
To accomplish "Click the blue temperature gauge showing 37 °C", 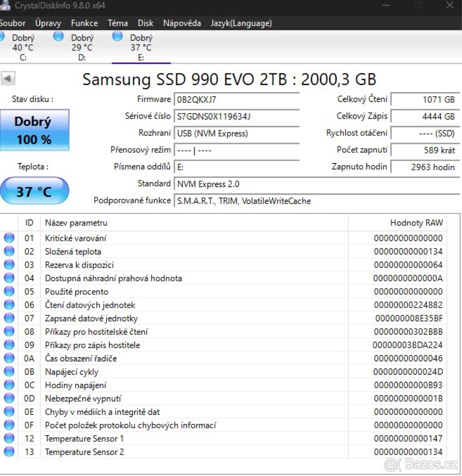I will click(x=35, y=191).
